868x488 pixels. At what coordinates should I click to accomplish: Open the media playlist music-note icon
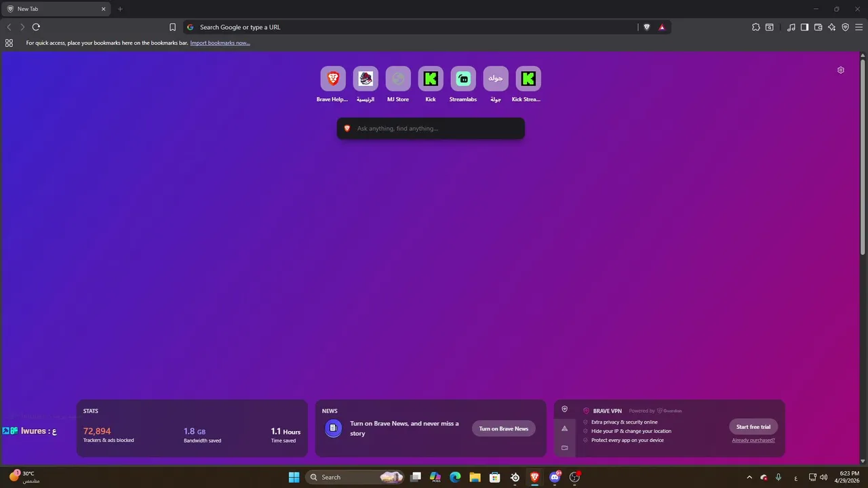click(791, 27)
